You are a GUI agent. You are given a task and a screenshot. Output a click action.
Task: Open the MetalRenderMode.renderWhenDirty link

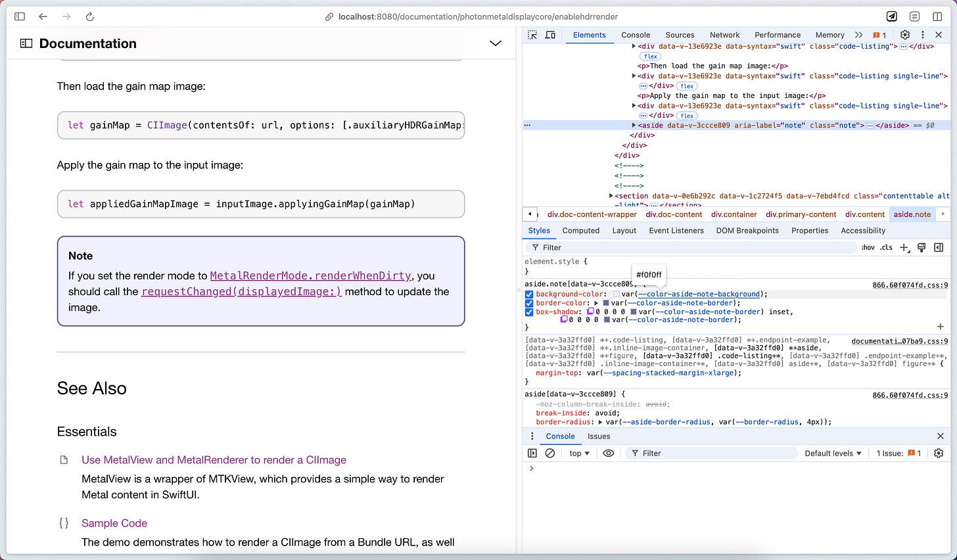[x=310, y=276]
